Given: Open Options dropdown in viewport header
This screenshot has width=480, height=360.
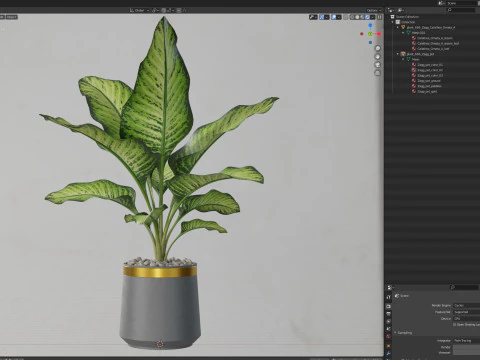Looking at the screenshot, I should [374, 10].
